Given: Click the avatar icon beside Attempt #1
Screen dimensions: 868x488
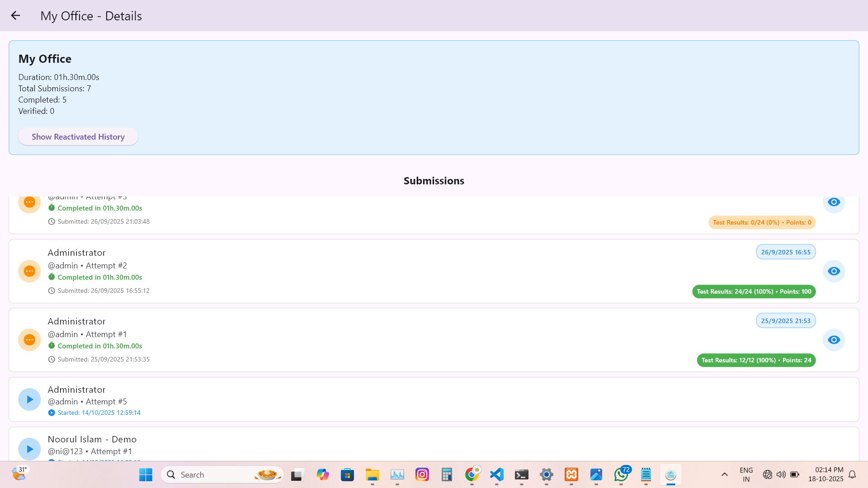Looking at the screenshot, I should click(29, 340).
